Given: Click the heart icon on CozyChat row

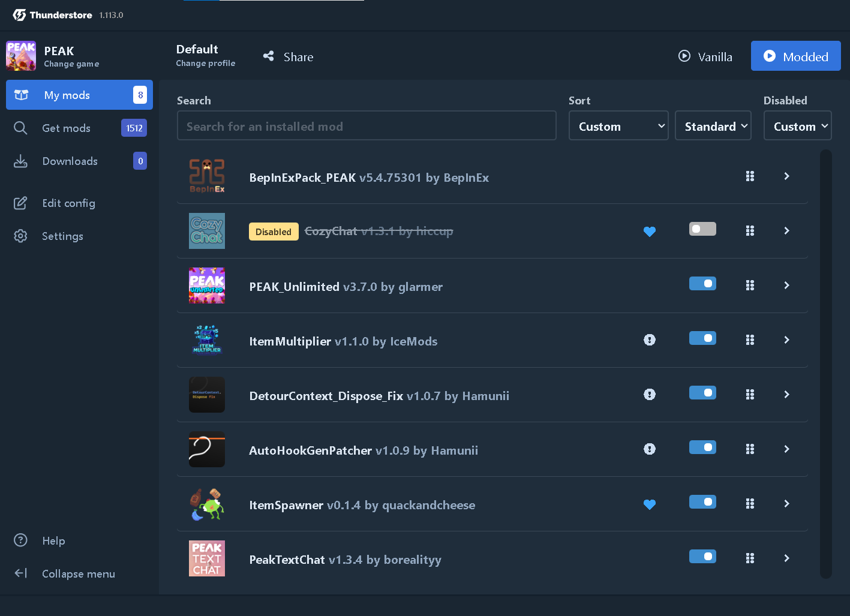Looking at the screenshot, I should (x=650, y=232).
